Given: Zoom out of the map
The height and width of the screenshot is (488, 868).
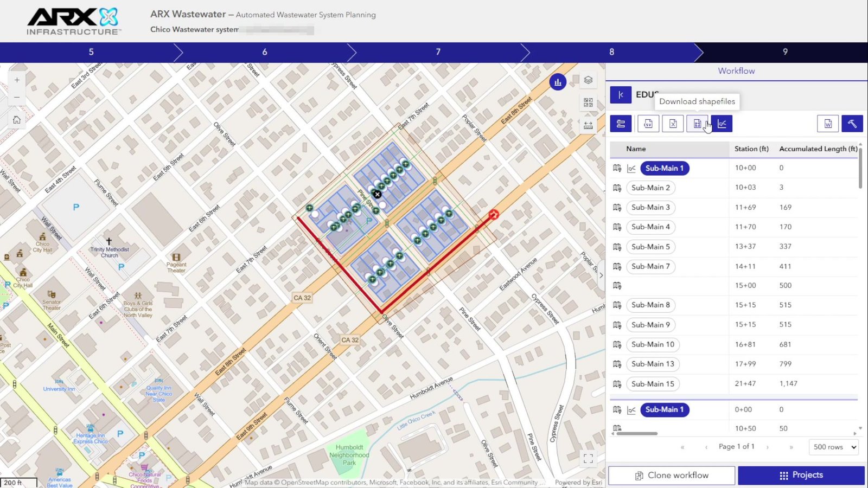Looking at the screenshot, I should point(17,98).
